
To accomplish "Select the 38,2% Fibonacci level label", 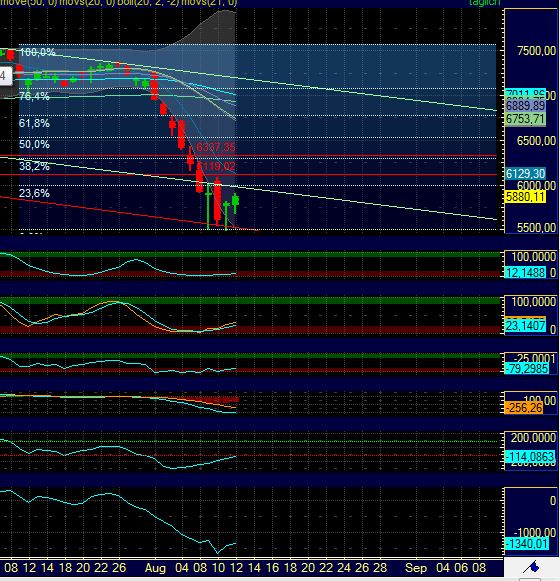I will pyautogui.click(x=34, y=166).
